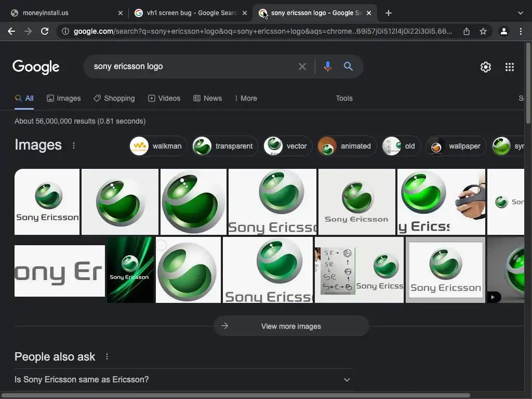Open search Tools
Image resolution: width=532 pixels, height=399 pixels.
pos(344,98)
